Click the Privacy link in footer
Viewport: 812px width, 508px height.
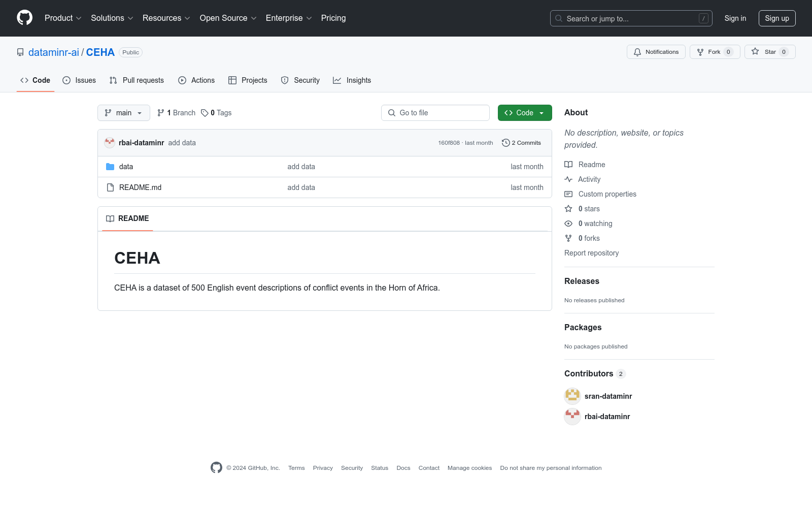[323, 468]
